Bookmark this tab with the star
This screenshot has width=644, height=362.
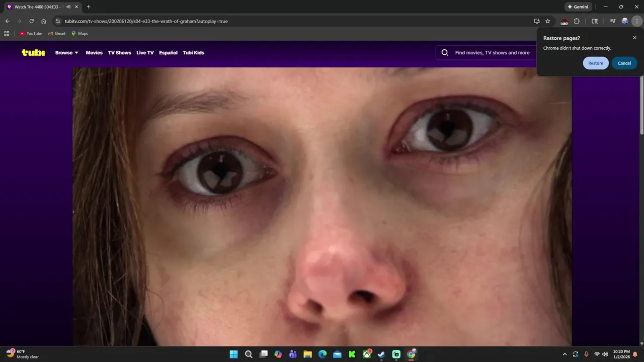548,21
